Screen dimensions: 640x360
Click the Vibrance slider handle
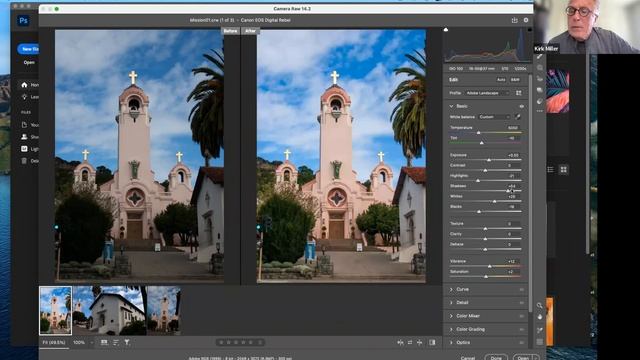[x=490, y=266]
